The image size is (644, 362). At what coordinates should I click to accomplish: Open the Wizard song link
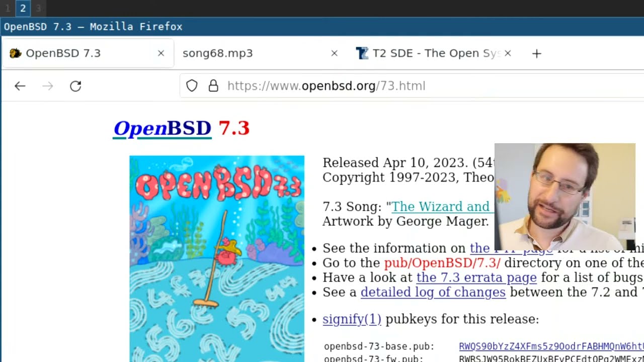(443, 207)
